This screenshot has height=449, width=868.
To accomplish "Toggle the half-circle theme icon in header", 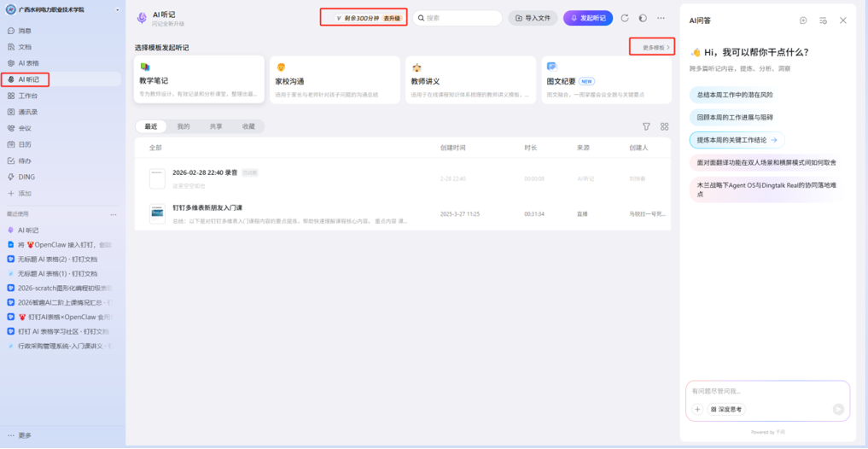I will click(x=643, y=18).
